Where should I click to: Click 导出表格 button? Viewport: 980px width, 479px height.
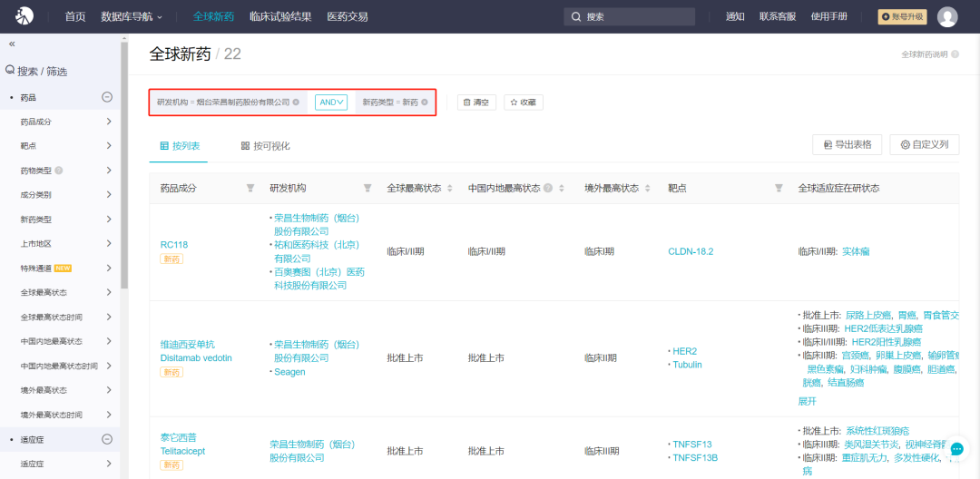click(x=848, y=144)
